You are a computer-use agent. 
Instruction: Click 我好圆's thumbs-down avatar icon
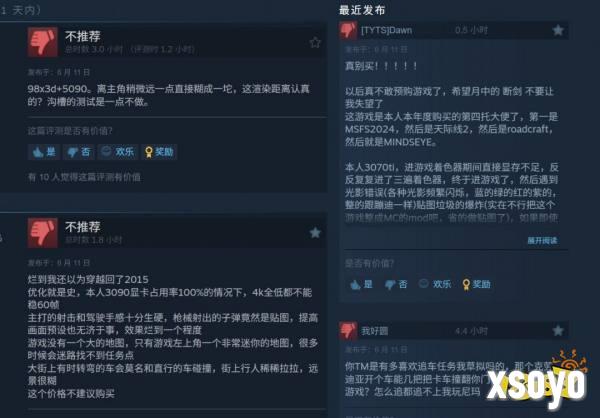tap(348, 330)
